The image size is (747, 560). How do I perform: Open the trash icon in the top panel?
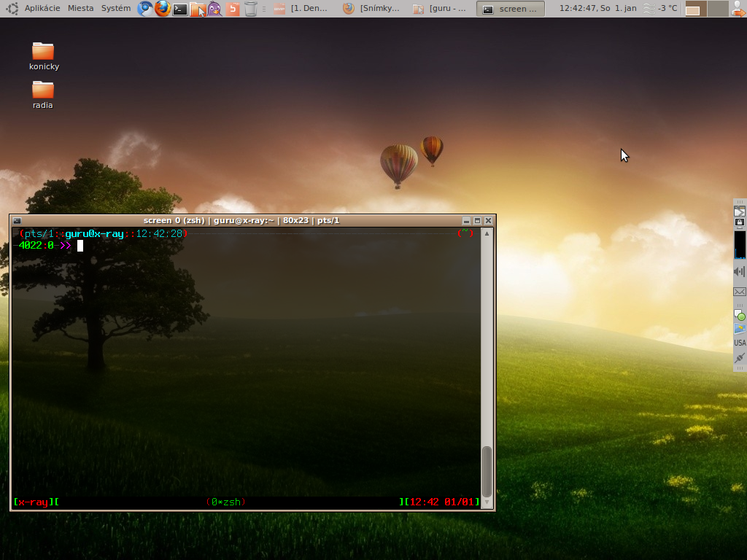click(x=251, y=9)
